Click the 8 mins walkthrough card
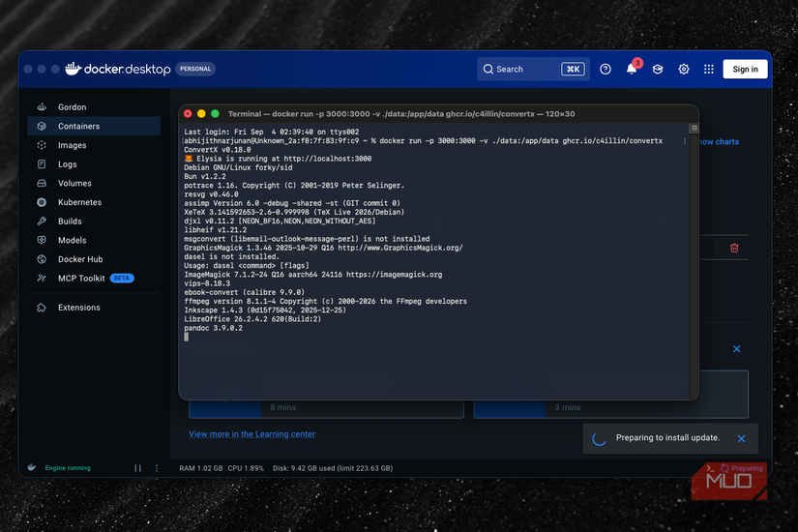 click(x=326, y=408)
